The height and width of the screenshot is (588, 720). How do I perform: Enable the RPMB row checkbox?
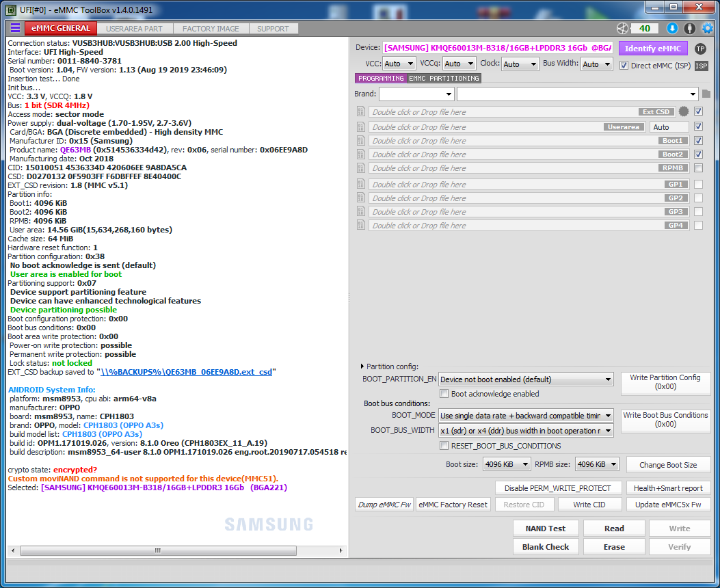click(698, 168)
